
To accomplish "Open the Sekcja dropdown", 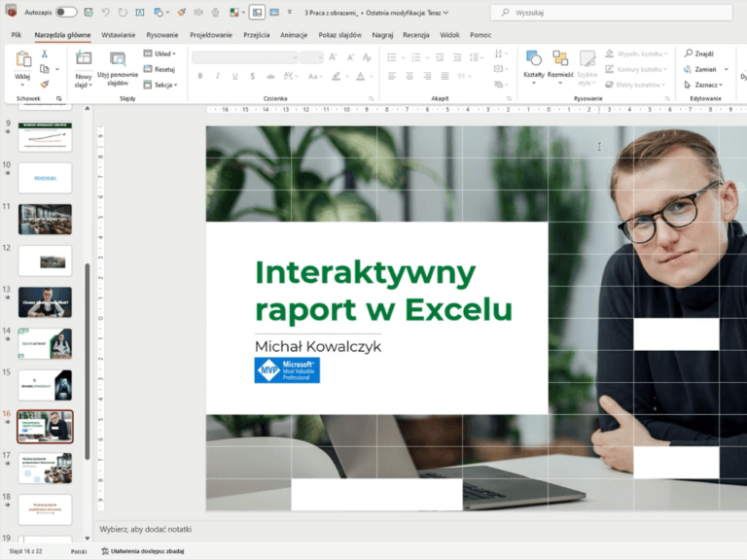I will tap(160, 85).
